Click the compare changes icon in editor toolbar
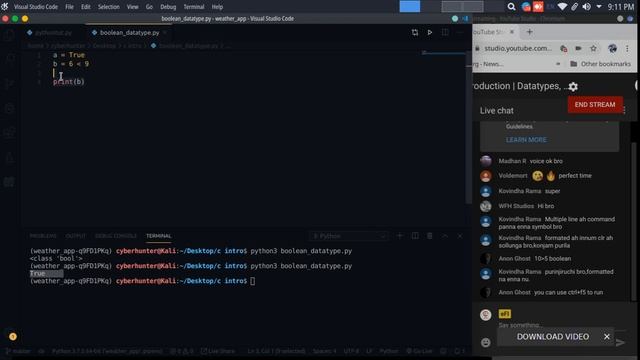The width and height of the screenshot is (640, 360). [x=415, y=32]
